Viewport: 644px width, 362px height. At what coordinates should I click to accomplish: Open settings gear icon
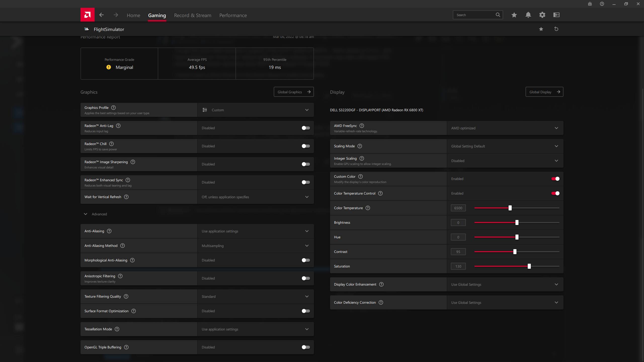tap(542, 15)
